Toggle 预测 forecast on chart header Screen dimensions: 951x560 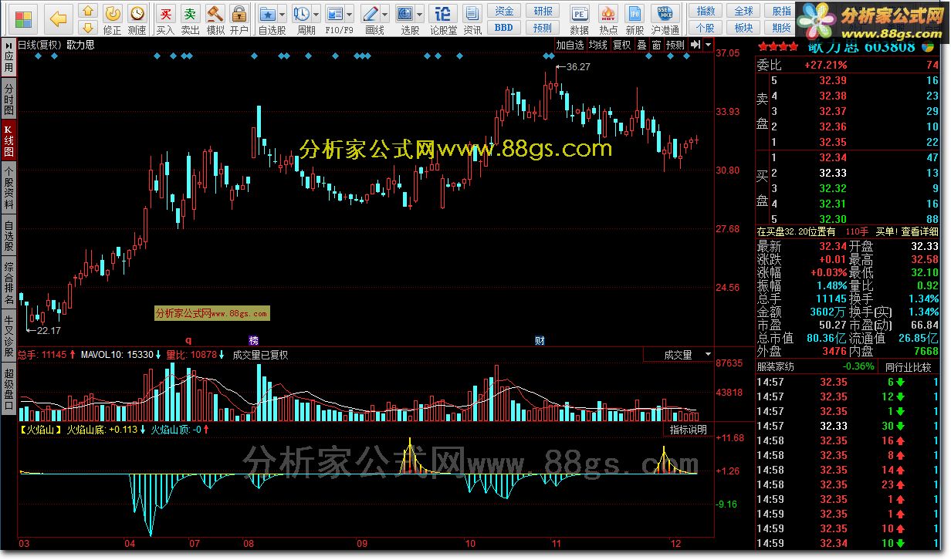[675, 45]
